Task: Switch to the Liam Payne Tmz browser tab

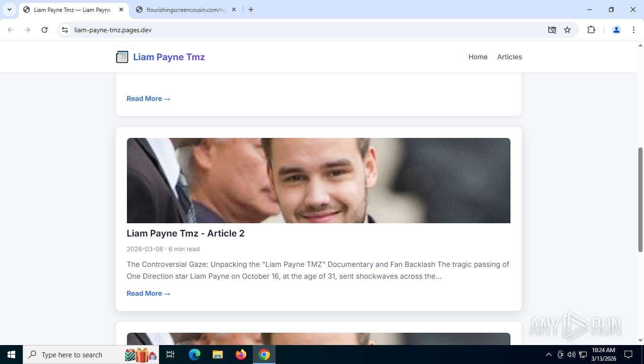Action: pos(72,9)
